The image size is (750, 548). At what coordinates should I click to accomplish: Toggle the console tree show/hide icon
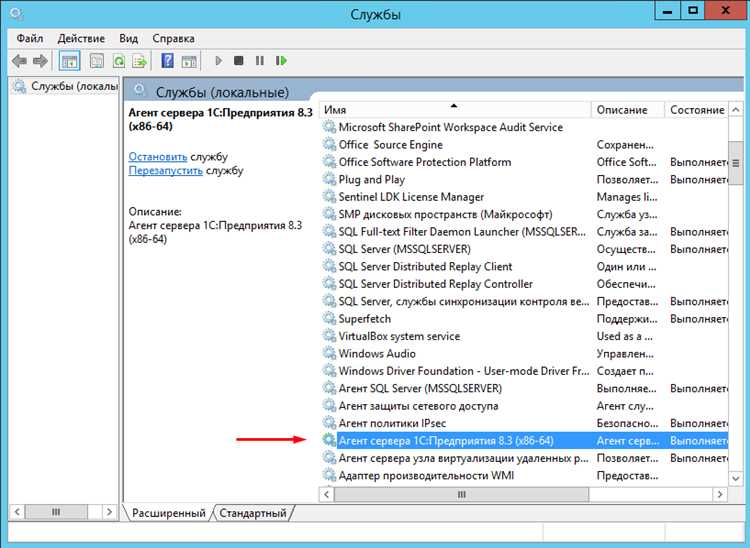coord(69,61)
